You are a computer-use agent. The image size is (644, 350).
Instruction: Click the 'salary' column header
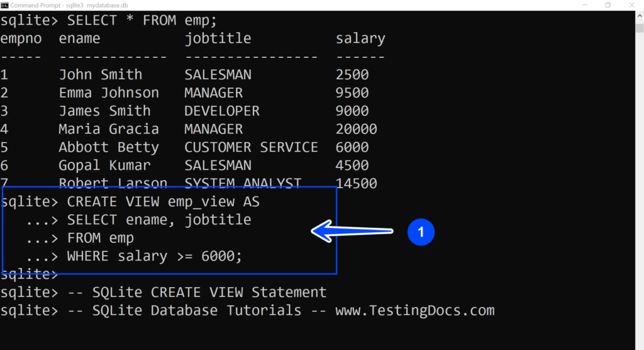coord(360,38)
